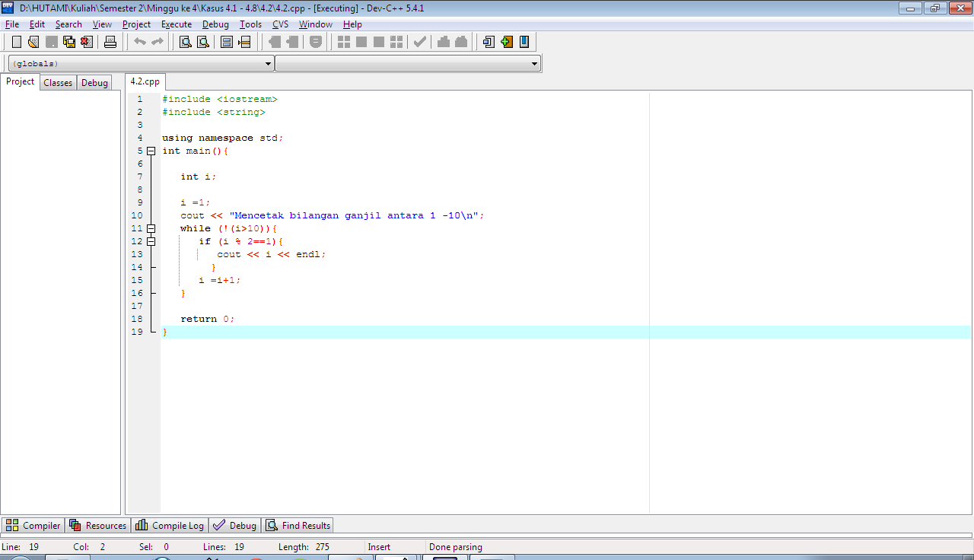Click the '#include <iostream>' code line
This screenshot has width=974, height=560.
pos(220,99)
